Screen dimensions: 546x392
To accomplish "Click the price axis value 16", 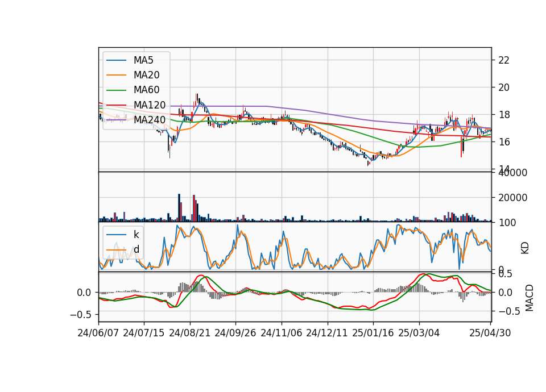I will (504, 141).
